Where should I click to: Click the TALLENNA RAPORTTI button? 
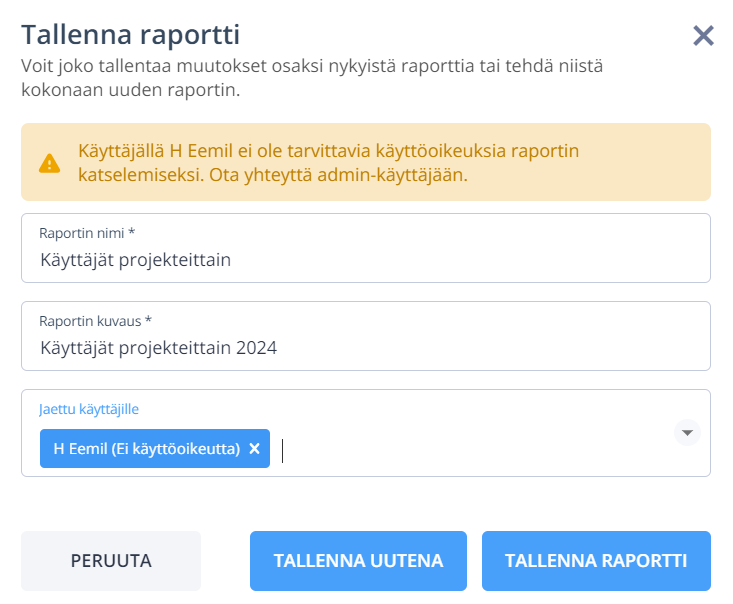[x=596, y=561]
